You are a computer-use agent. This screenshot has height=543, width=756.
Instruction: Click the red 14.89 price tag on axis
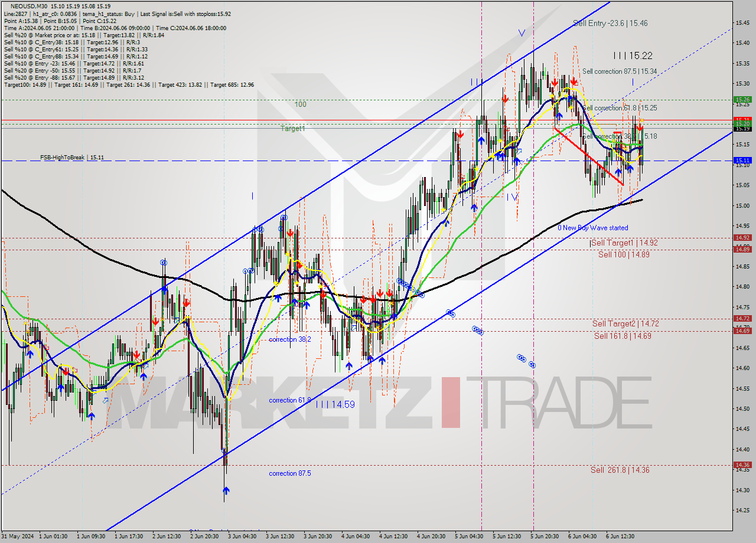(742, 249)
